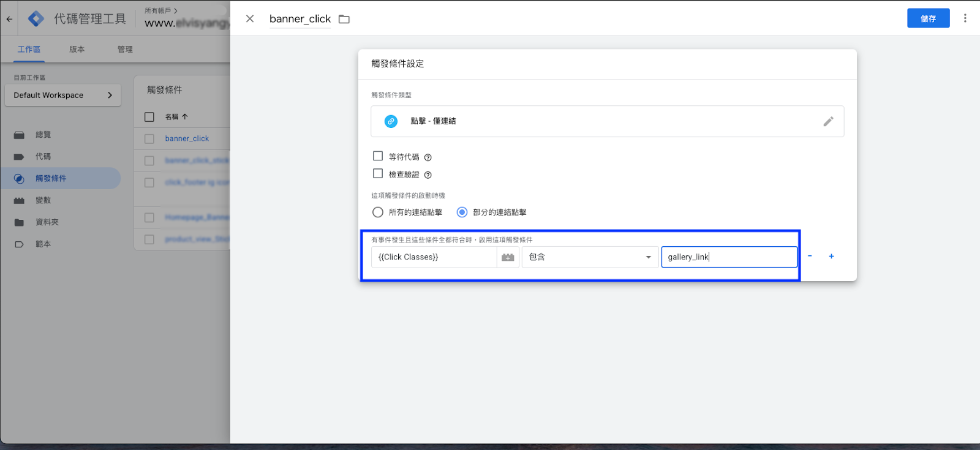Open the three-dot more options menu
Viewport: 980px width, 450px height.
pyautogui.click(x=965, y=18)
